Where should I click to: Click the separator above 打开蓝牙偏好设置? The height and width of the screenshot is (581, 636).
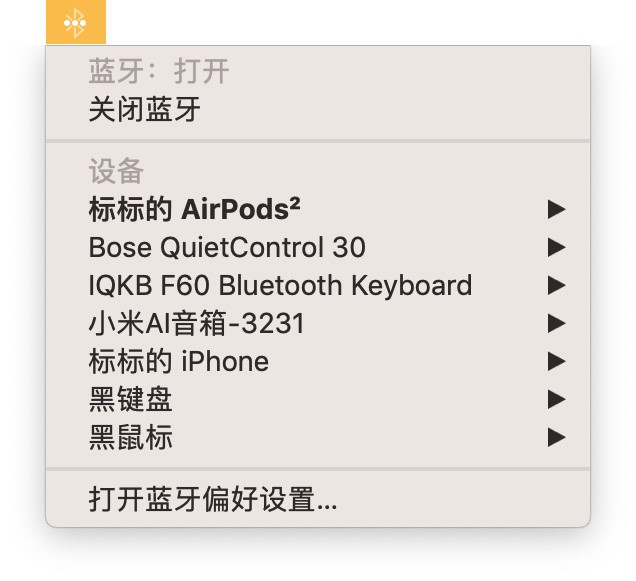318,469
